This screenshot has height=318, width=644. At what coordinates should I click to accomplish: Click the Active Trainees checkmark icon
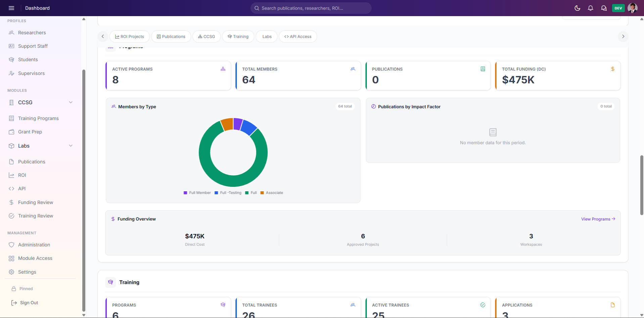483,305
